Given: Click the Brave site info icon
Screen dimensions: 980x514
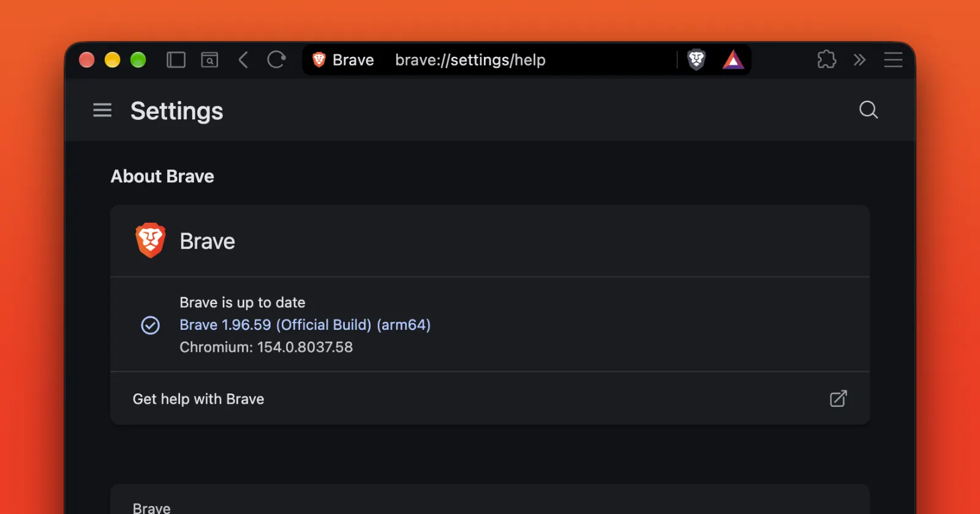Looking at the screenshot, I should 319,60.
